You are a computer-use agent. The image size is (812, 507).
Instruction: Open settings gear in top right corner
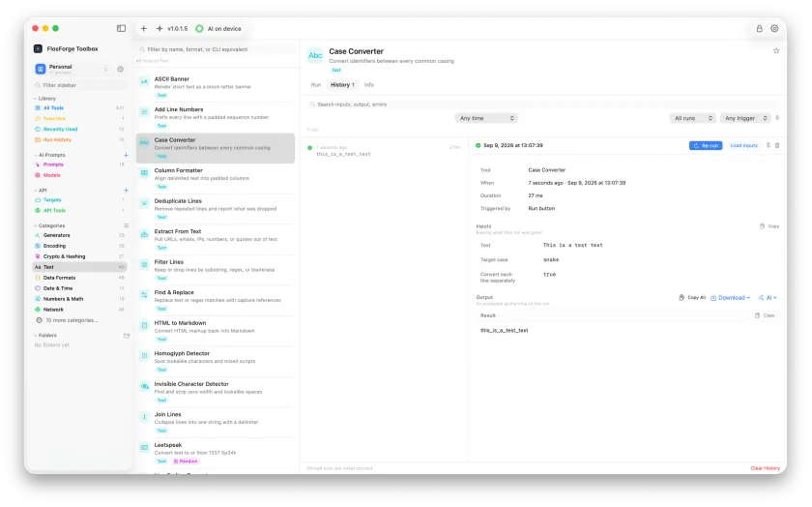pyautogui.click(x=774, y=28)
